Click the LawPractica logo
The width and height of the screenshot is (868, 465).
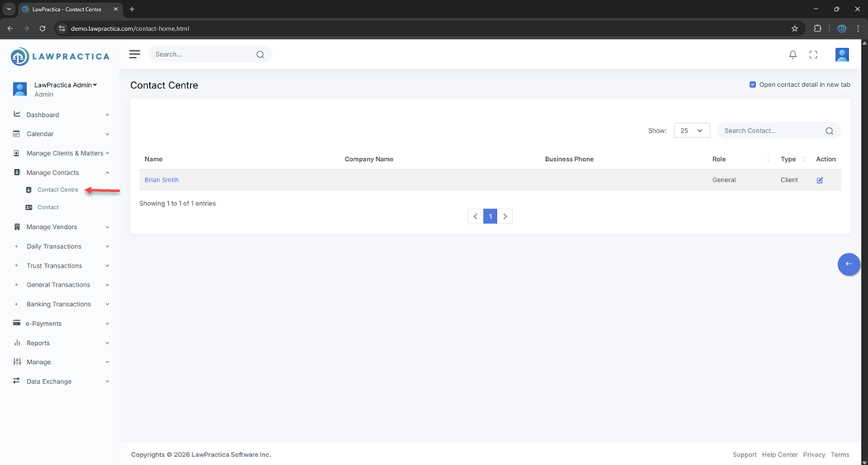coord(60,56)
